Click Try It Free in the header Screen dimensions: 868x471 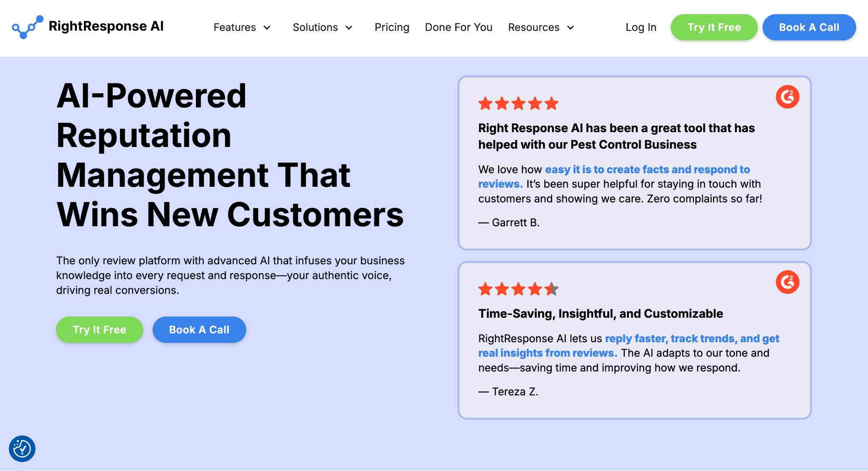[x=714, y=27]
